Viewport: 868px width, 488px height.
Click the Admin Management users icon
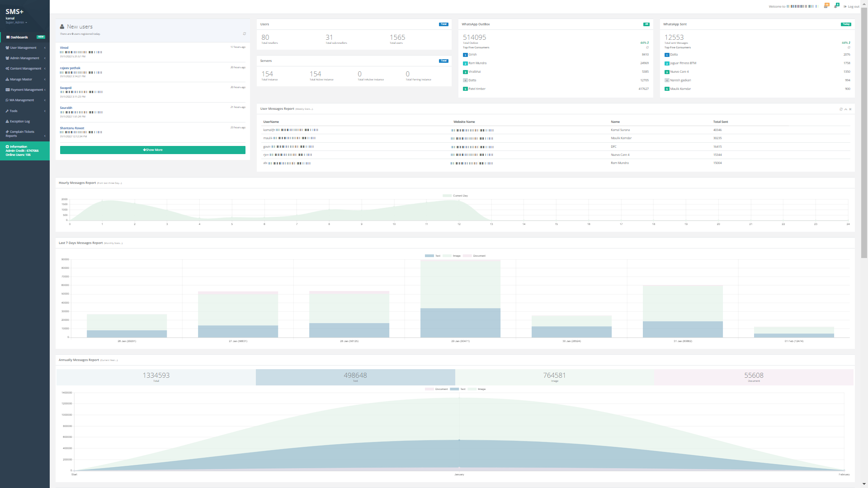click(7, 58)
